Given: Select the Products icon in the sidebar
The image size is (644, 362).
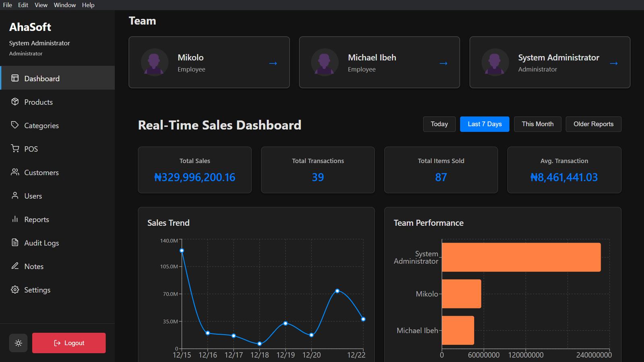Looking at the screenshot, I should click(15, 102).
